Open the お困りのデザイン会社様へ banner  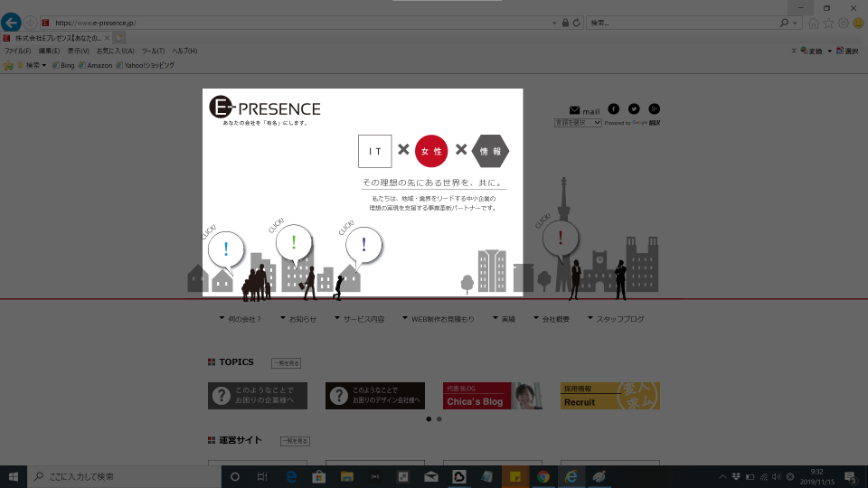click(375, 396)
